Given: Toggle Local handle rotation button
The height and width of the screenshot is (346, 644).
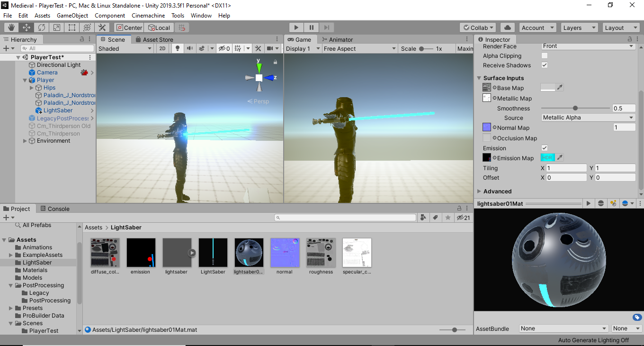Looking at the screenshot, I should [159, 27].
